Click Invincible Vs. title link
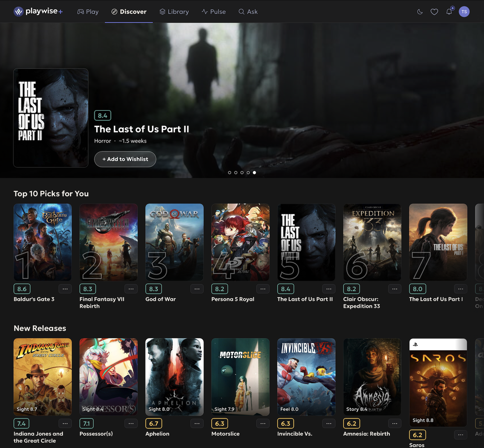Viewport: 484px width, 448px height. point(295,434)
